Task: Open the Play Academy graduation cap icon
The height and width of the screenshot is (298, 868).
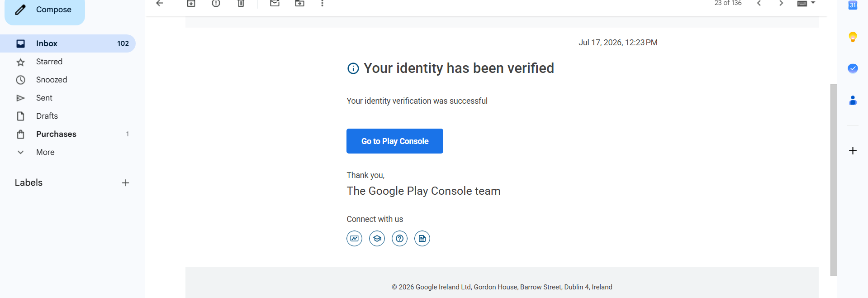Action: point(377,238)
